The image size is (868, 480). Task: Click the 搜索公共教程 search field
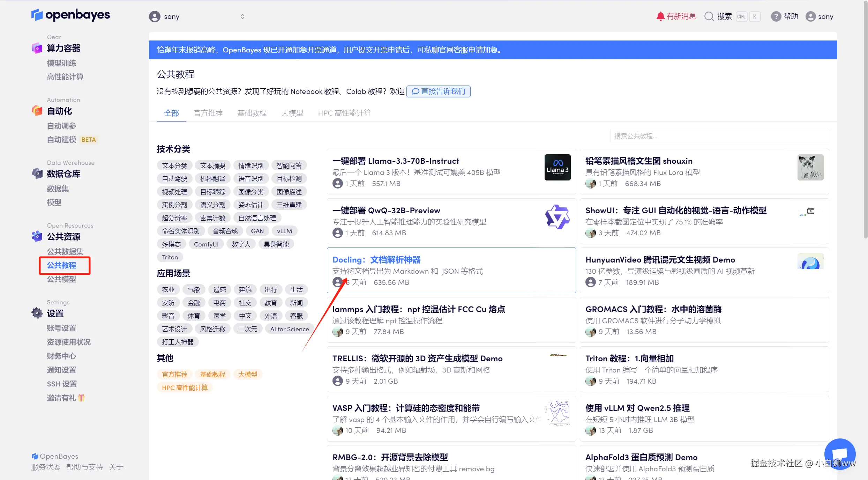click(719, 136)
